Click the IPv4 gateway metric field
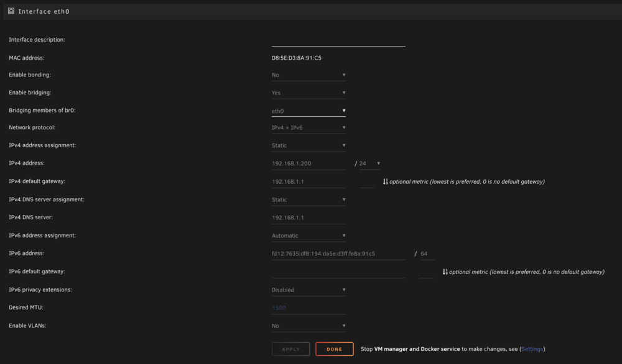Viewport: 622px width, 364px height. pyautogui.click(x=366, y=181)
